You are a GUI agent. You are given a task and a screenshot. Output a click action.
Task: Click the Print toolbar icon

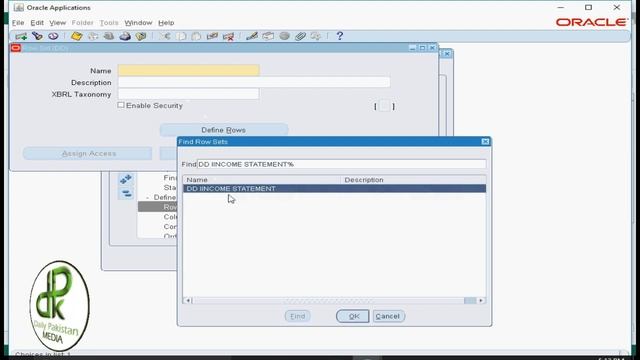tap(125, 36)
